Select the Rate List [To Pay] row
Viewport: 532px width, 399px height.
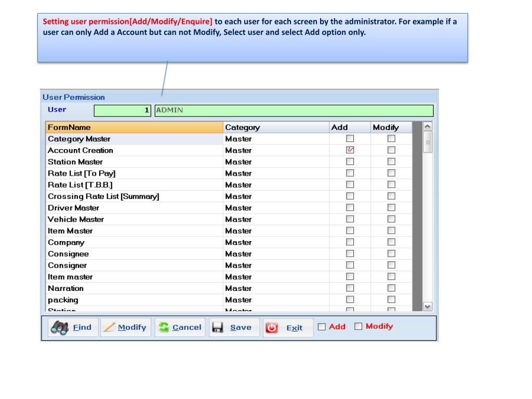[229, 174]
